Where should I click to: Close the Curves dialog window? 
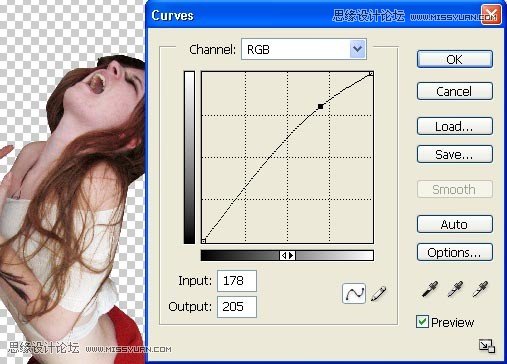pos(491,15)
